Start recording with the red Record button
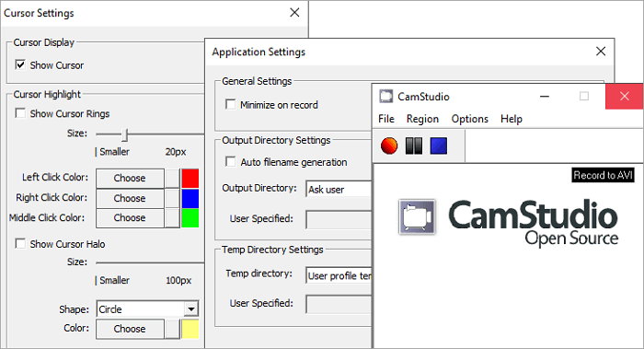This screenshot has width=644, height=349. (389, 145)
